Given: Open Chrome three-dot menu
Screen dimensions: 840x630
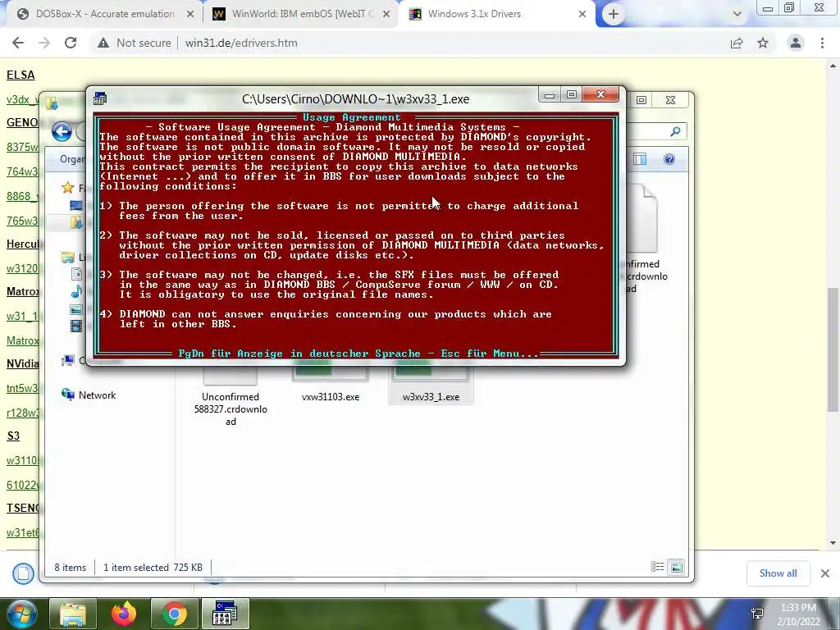Looking at the screenshot, I should click(822, 43).
